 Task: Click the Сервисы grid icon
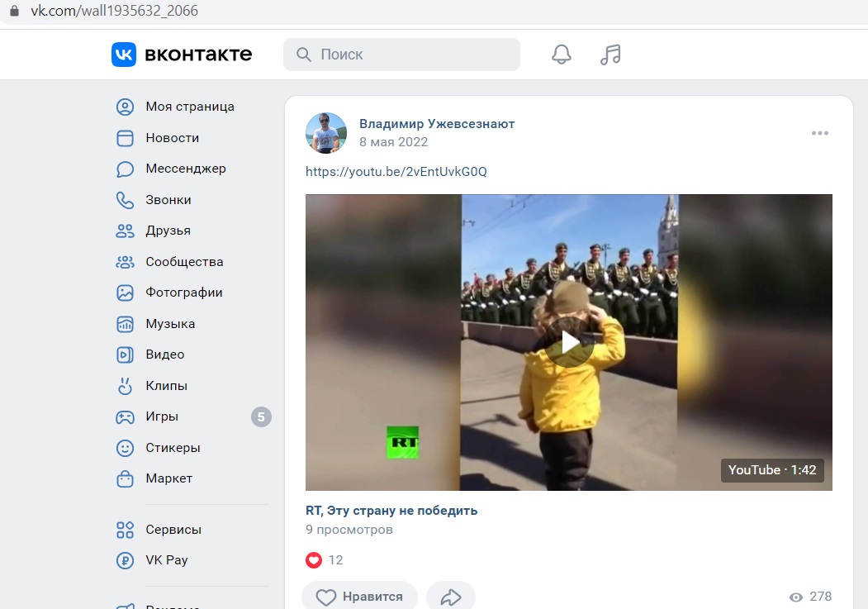click(x=125, y=530)
